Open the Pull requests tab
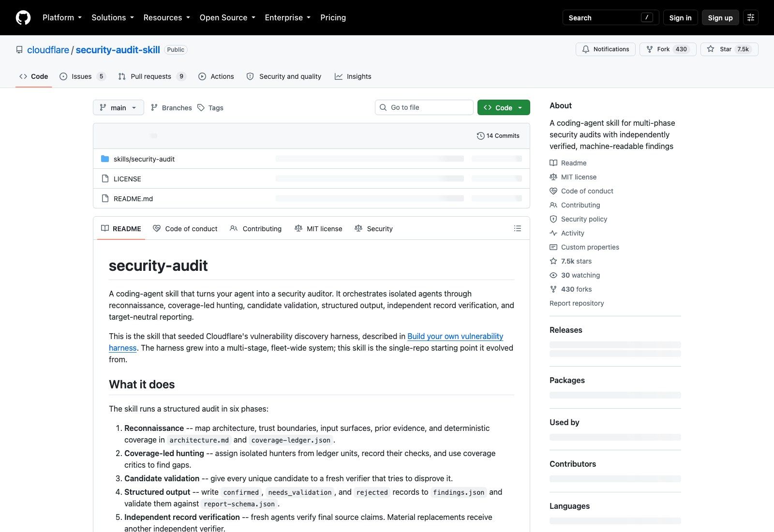 [152, 76]
